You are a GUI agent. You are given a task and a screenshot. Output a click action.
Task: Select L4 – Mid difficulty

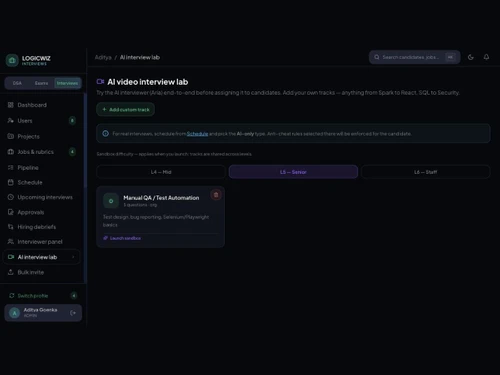coord(161,172)
